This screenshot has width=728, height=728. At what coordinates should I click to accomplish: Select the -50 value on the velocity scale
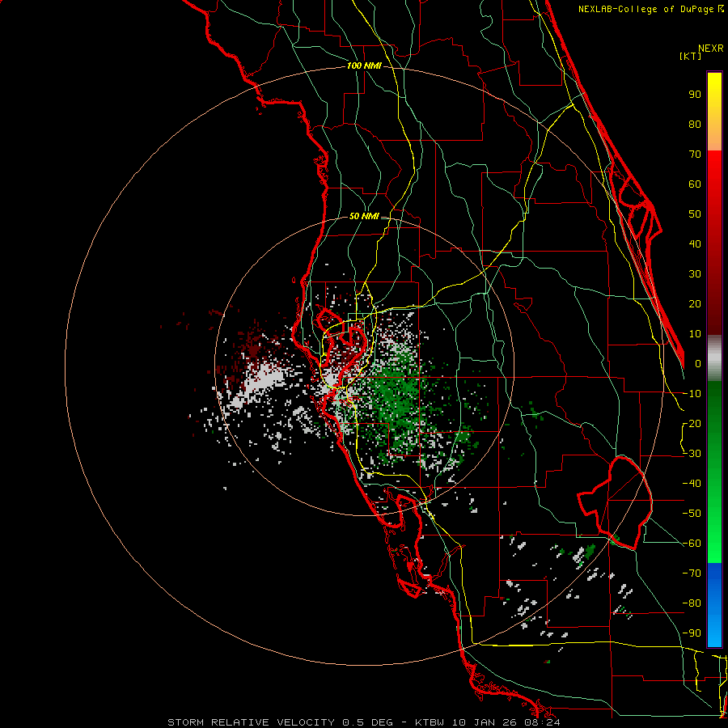coord(692,514)
